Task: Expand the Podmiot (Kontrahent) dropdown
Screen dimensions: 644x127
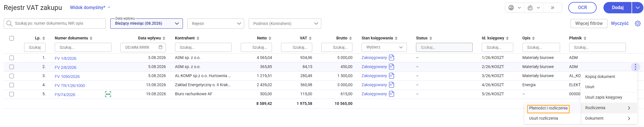Action: (285, 24)
